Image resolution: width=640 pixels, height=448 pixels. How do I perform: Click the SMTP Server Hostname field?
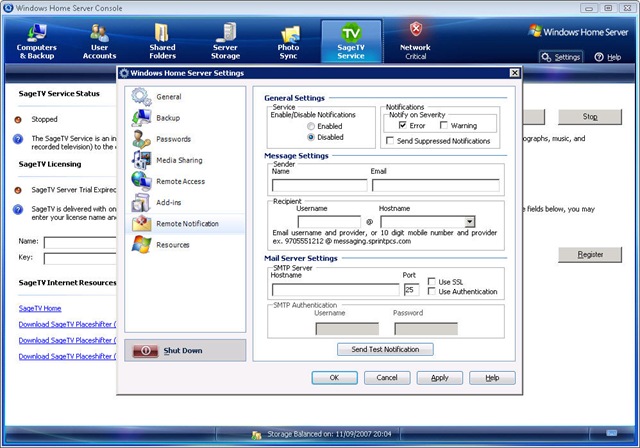(336, 290)
